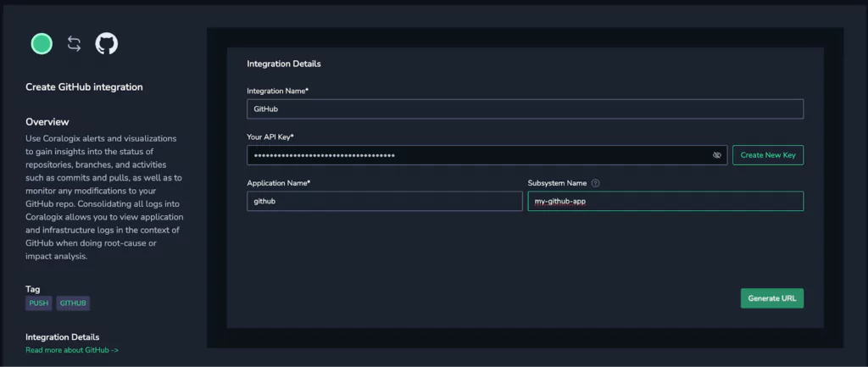
Task: Show the hidden API key value
Action: (x=717, y=156)
